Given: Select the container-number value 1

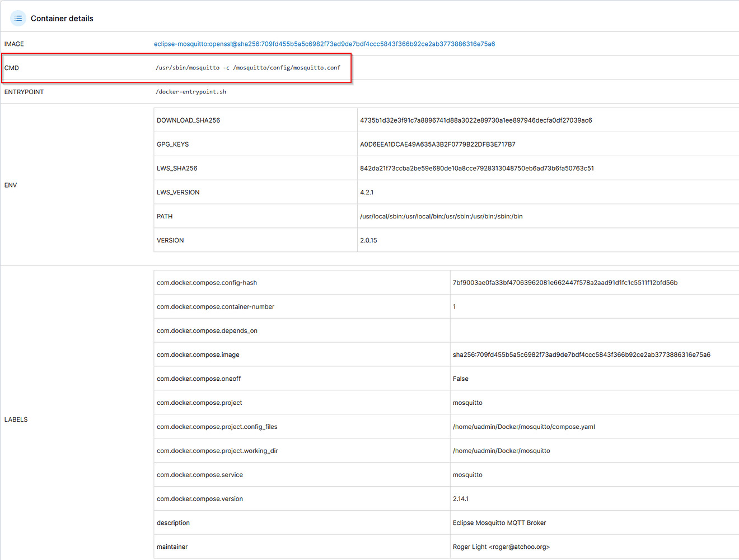Looking at the screenshot, I should [x=454, y=307].
